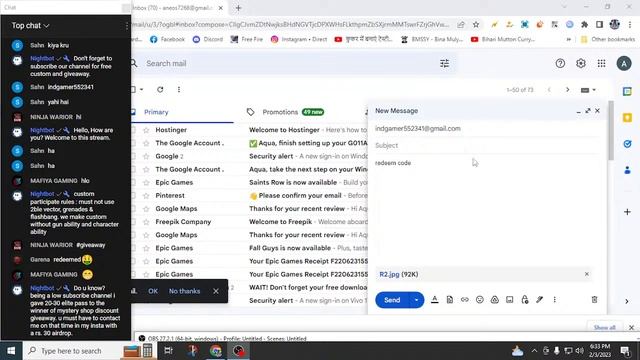Bookmark this tab with star icon
Image resolution: width=640 pixels, height=360 pixels.
pyautogui.click(x=476, y=24)
